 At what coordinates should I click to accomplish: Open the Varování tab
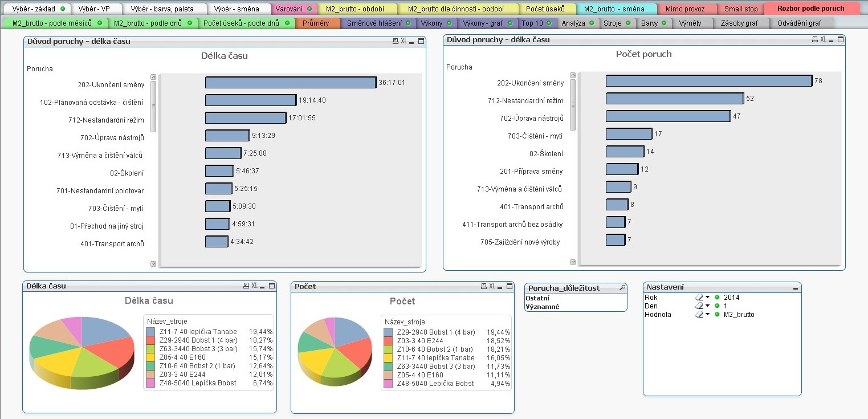point(295,9)
